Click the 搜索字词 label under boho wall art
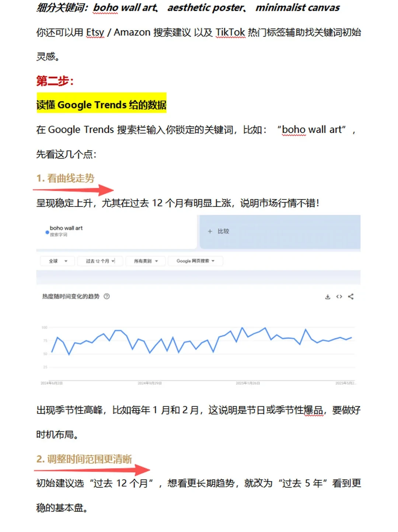 [x=59, y=235]
